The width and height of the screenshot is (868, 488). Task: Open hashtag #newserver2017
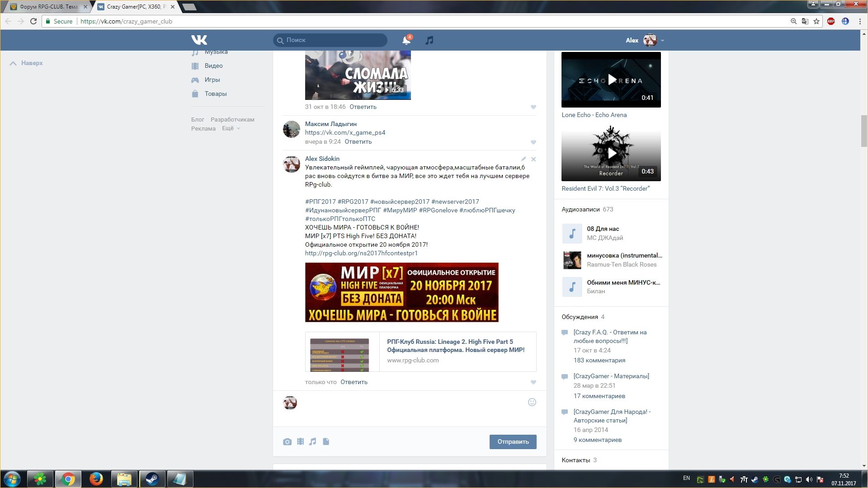tap(455, 202)
